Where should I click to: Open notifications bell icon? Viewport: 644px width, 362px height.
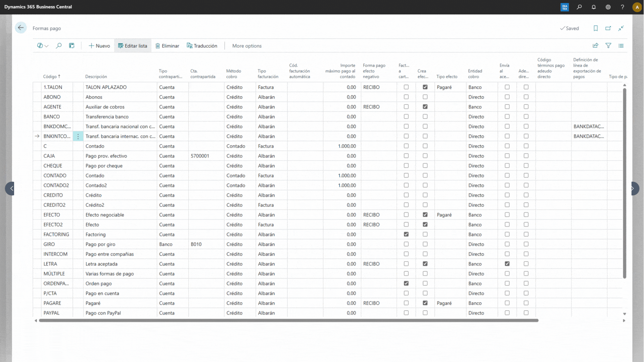593,7
